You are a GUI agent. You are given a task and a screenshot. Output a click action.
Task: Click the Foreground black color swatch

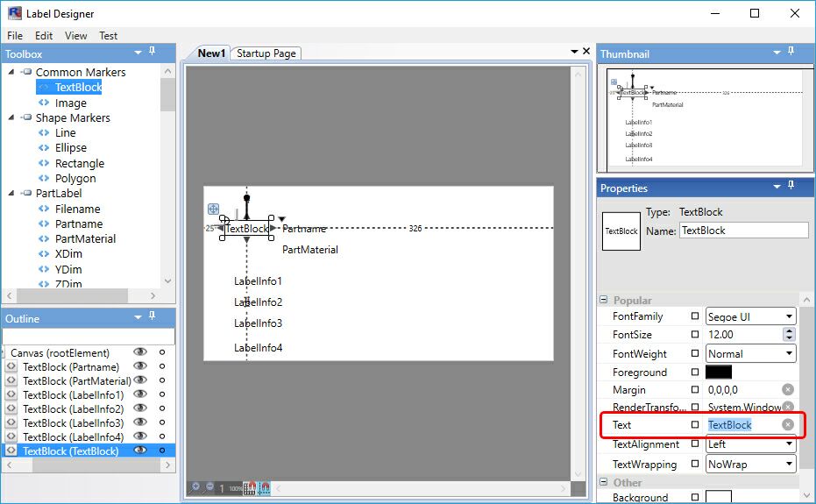[x=719, y=372]
